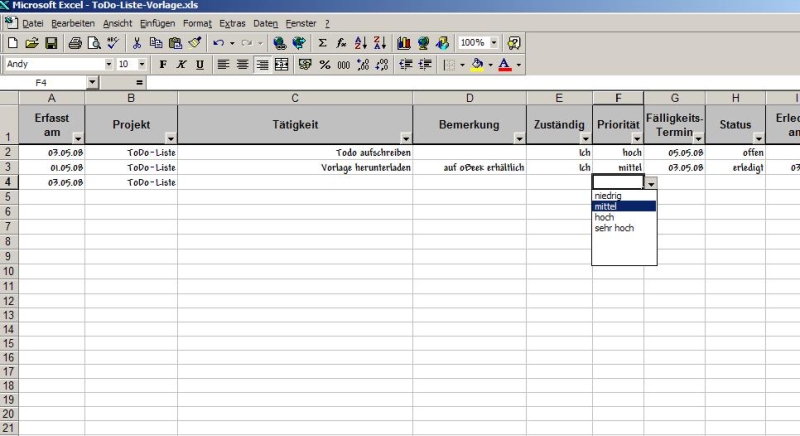Toggle Underline formatting button

tap(199, 65)
